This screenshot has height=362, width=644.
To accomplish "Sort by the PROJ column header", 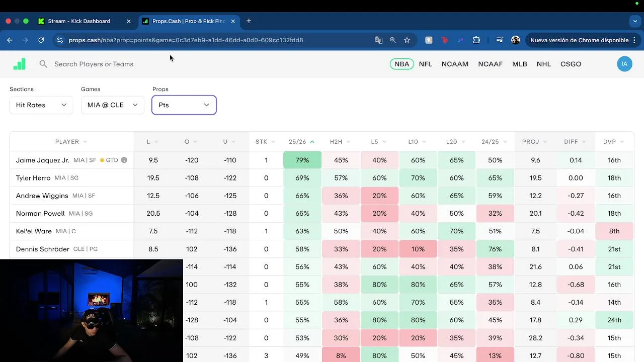I will click(x=535, y=142).
